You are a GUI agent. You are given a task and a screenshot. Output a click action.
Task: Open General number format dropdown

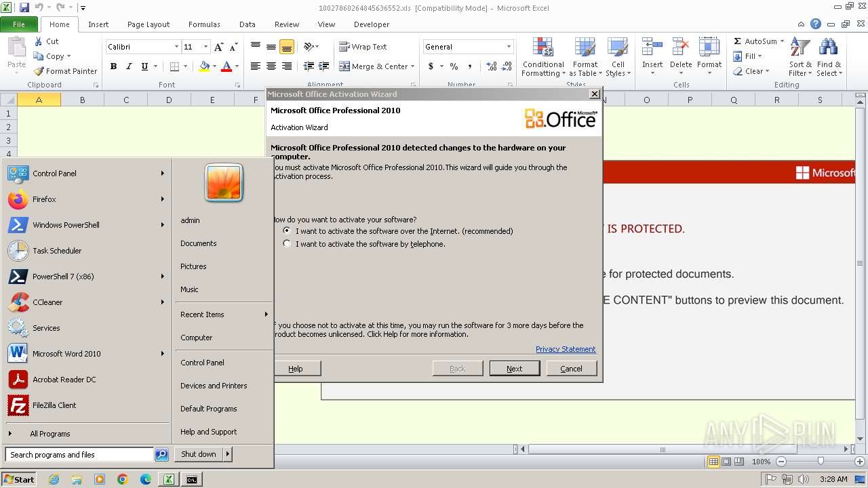pos(509,47)
